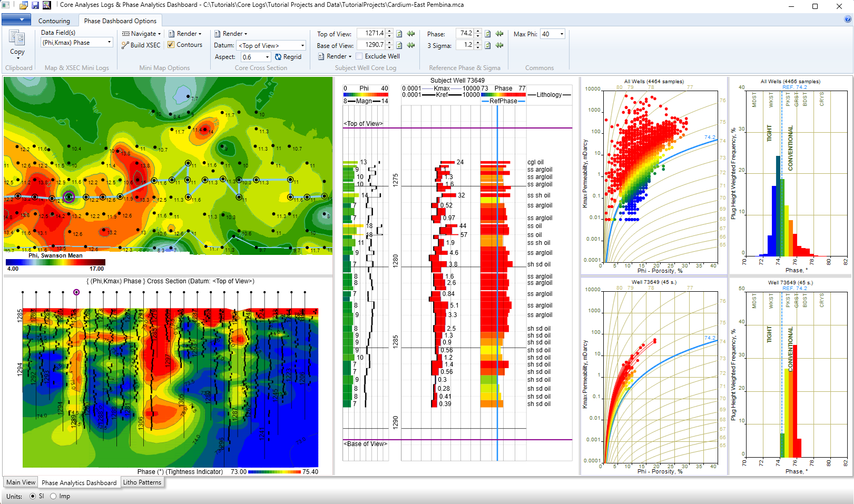Open the Datum dropdown
The height and width of the screenshot is (504, 854).
[302, 46]
